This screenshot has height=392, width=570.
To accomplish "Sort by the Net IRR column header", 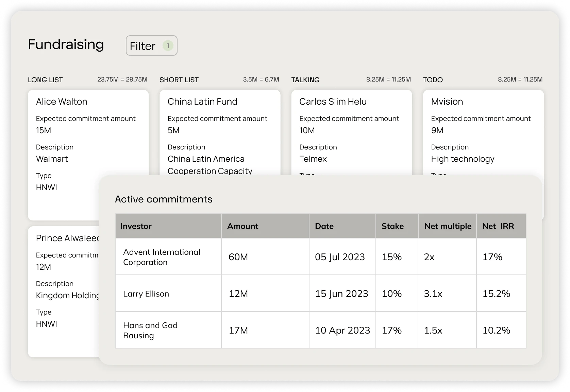I will pyautogui.click(x=498, y=226).
